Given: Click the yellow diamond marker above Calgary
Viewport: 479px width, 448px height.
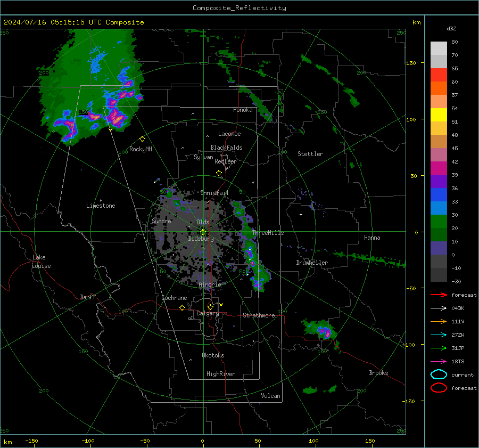Looking at the screenshot, I should [210, 307].
